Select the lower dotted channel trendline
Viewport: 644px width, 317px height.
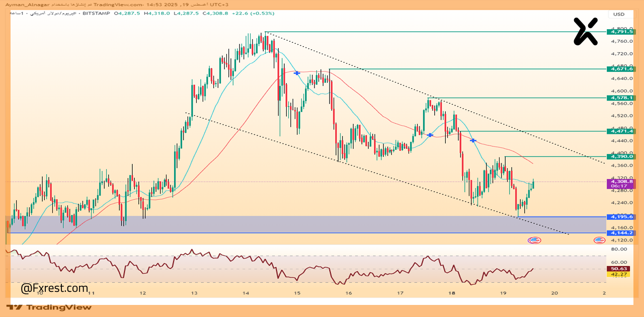pos(377,174)
